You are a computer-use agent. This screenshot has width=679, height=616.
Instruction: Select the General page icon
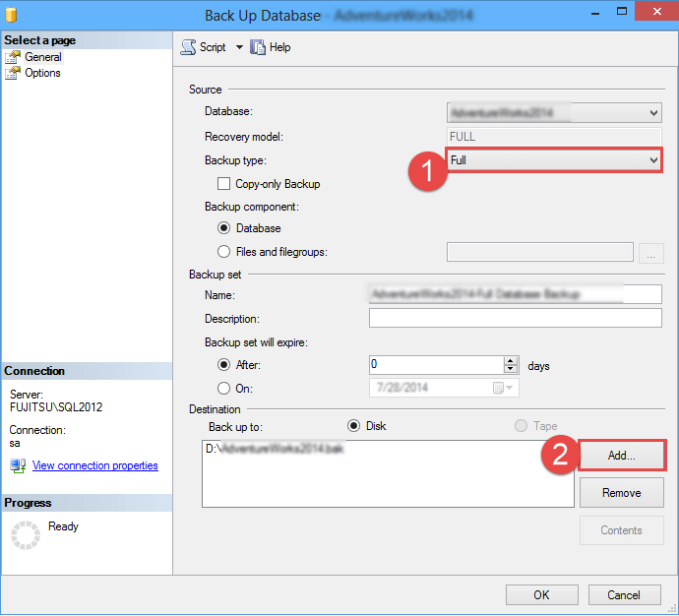13,57
